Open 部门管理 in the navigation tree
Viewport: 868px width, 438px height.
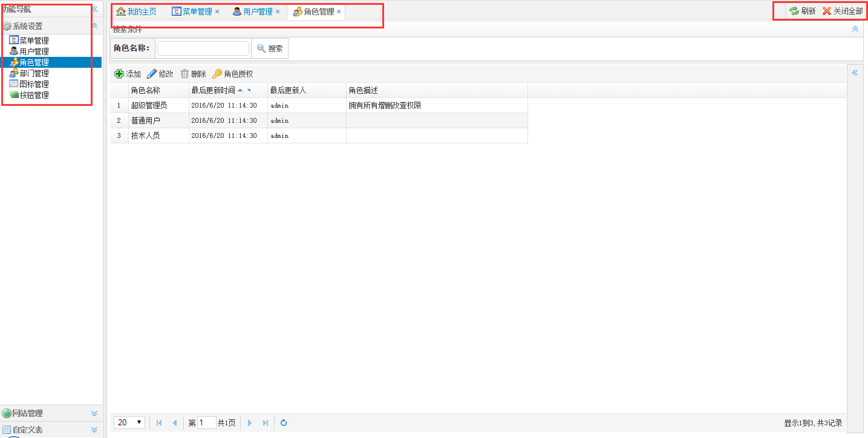point(34,73)
